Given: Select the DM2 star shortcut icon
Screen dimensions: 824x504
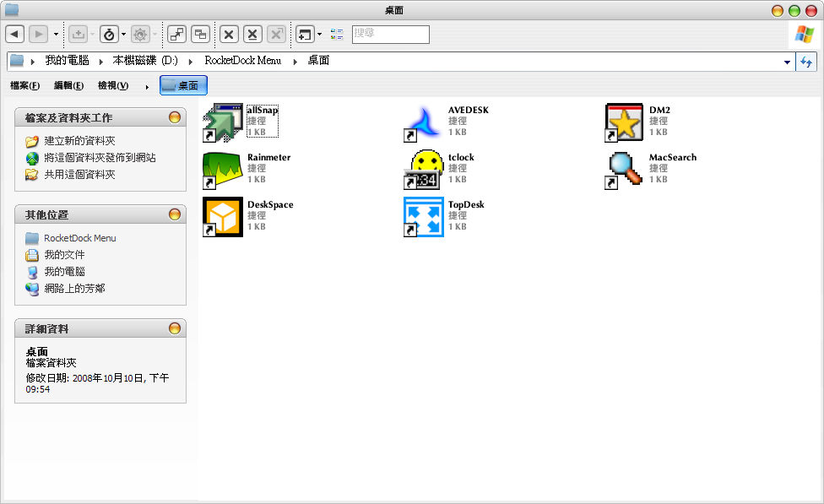Looking at the screenshot, I should click(624, 122).
